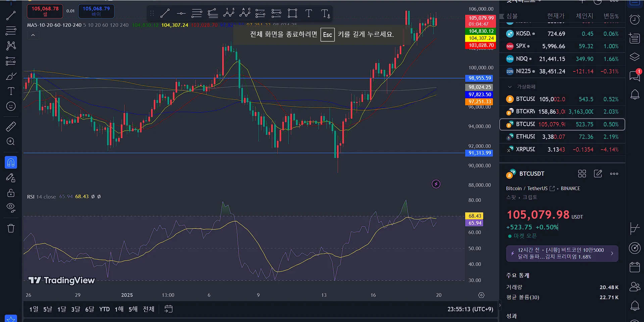This screenshot has width=644, height=322.
Task: Select the SPX row in the watchlist
Action: pos(562,46)
